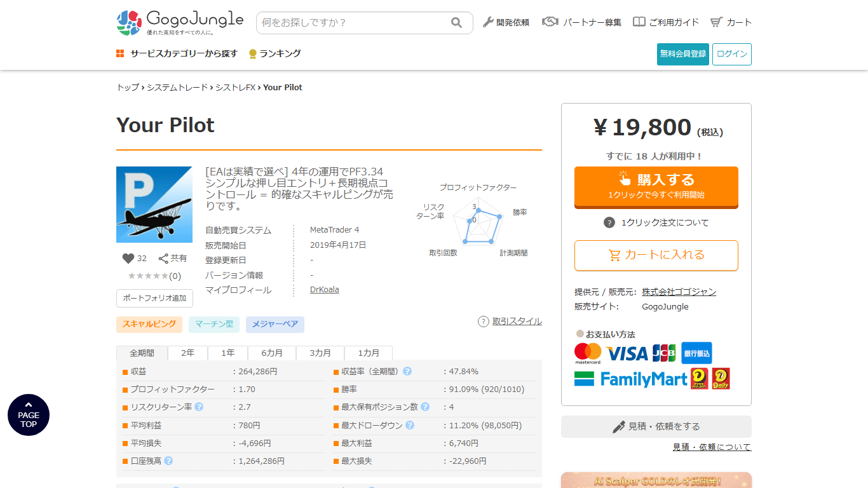Click the search magnifier icon
This screenshot has width=868, height=488.
click(457, 23)
